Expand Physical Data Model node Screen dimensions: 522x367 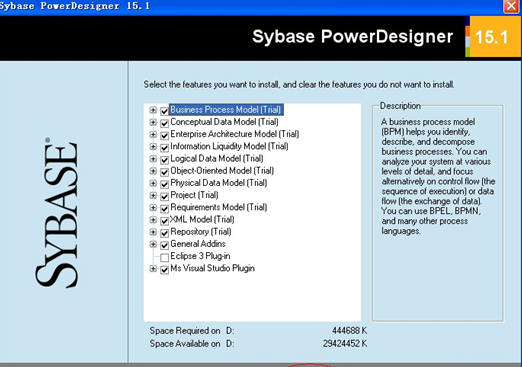153,183
